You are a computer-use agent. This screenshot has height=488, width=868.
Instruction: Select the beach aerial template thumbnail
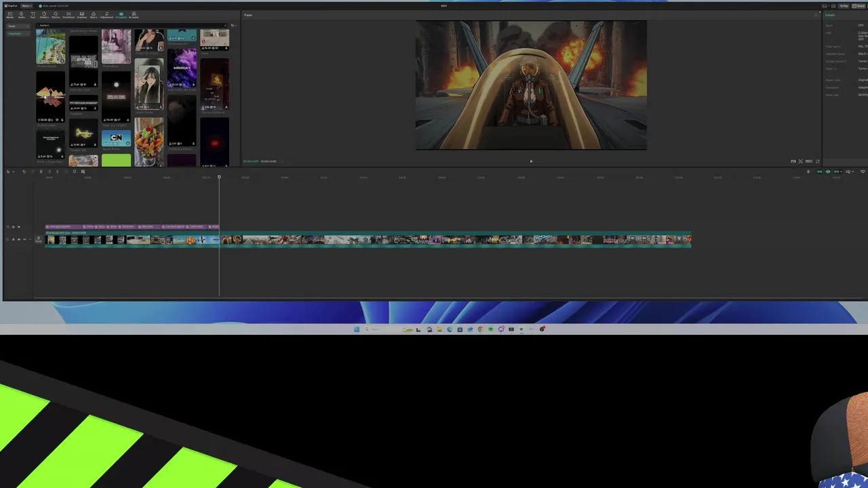(x=51, y=46)
